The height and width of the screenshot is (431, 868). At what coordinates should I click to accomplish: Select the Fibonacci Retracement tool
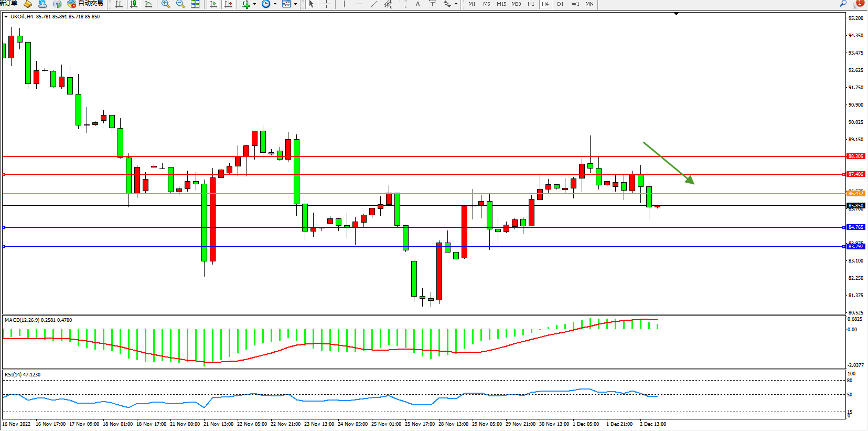(403, 4)
